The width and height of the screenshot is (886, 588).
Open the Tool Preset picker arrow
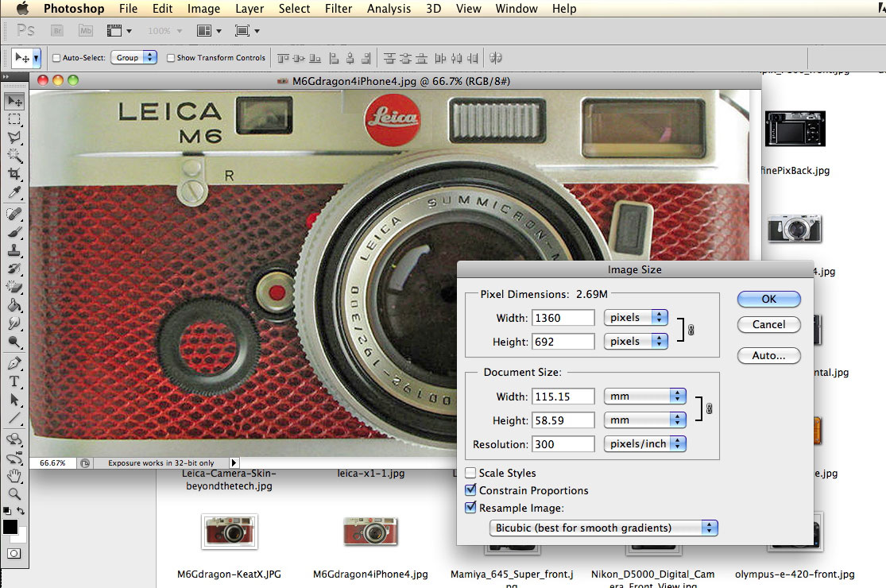37,58
